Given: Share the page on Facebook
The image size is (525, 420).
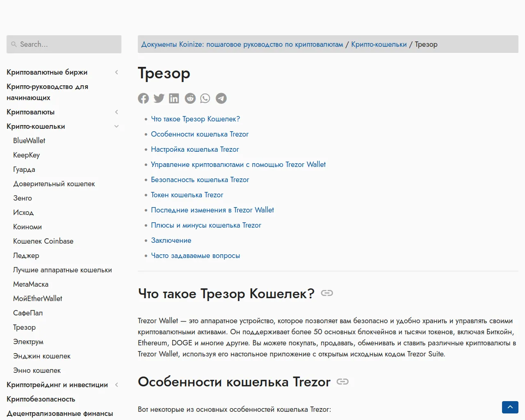Looking at the screenshot, I should (143, 98).
